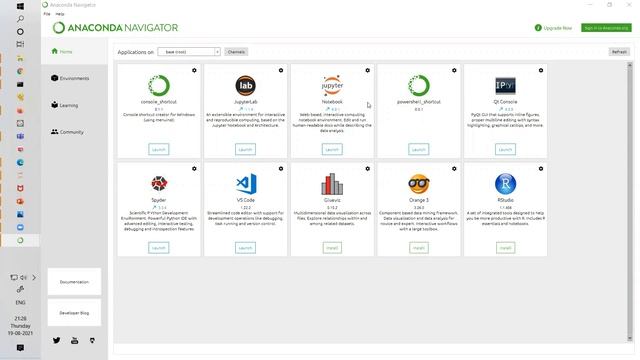Screen dimensions: 640x360
Task: Switch to the Environments tab
Action: coord(74,78)
